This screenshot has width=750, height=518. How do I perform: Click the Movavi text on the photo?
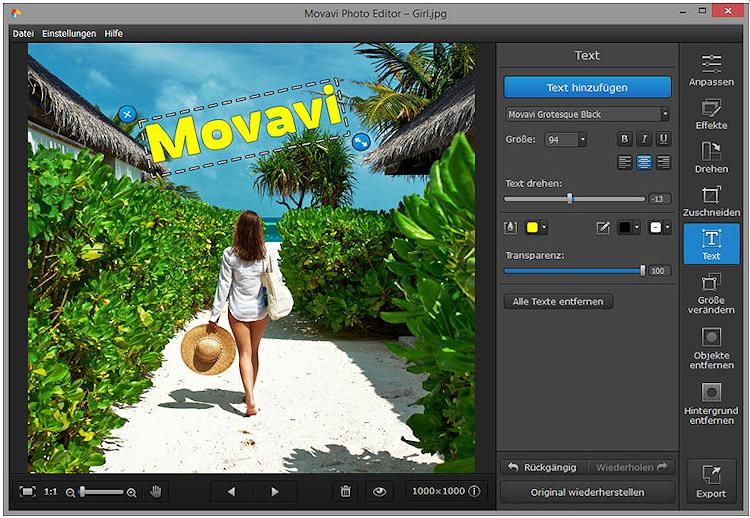243,126
